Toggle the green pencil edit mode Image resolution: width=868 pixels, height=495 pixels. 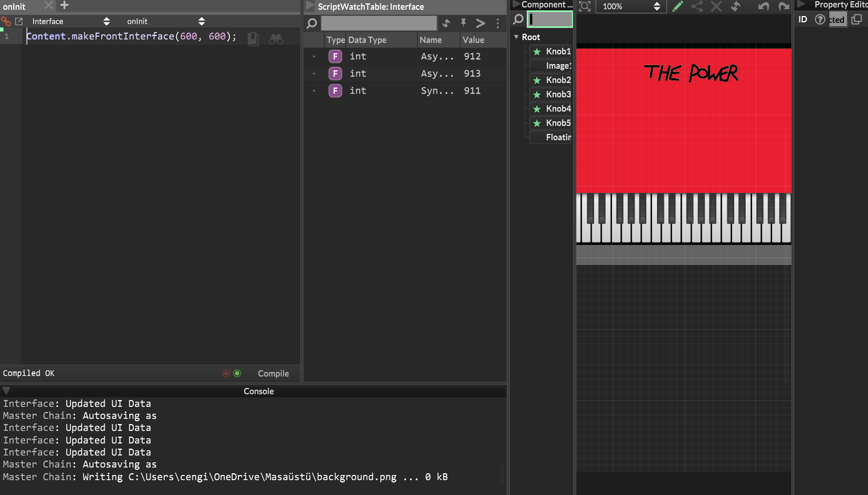click(678, 6)
